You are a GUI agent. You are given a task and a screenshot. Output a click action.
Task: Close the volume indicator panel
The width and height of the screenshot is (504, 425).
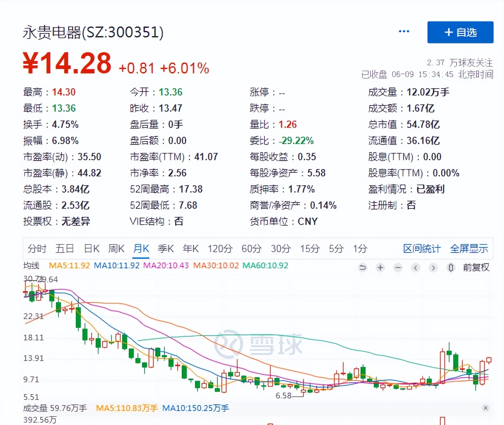click(486, 408)
